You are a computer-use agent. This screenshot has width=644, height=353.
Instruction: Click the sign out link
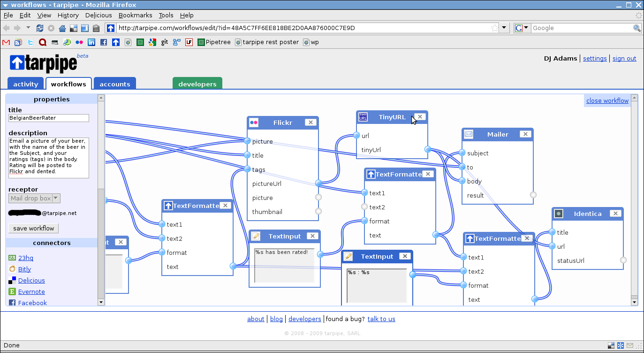624,59
